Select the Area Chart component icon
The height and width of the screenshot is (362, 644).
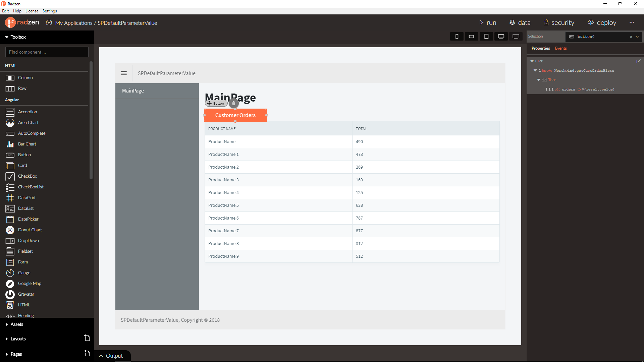[10, 123]
